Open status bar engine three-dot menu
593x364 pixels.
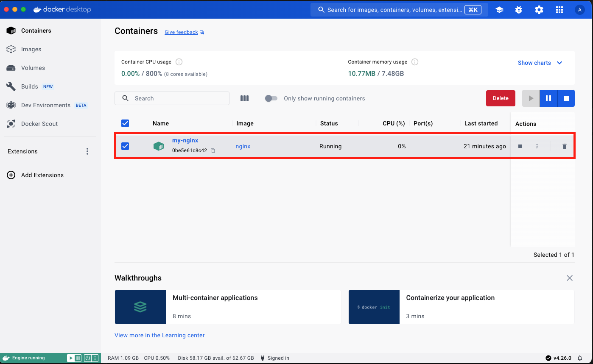(95, 358)
